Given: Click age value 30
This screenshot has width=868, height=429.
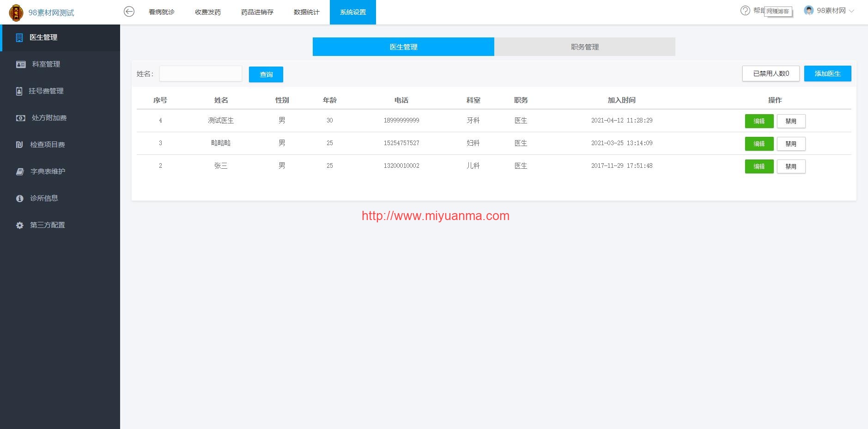Looking at the screenshot, I should pos(330,120).
